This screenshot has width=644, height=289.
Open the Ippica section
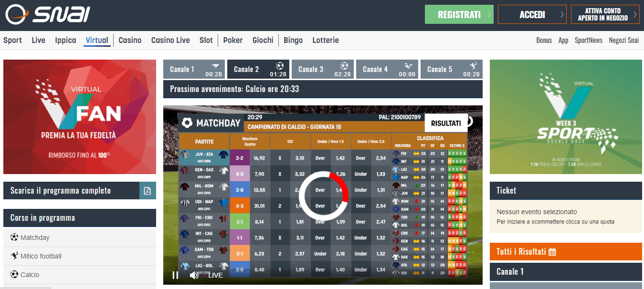coord(65,40)
